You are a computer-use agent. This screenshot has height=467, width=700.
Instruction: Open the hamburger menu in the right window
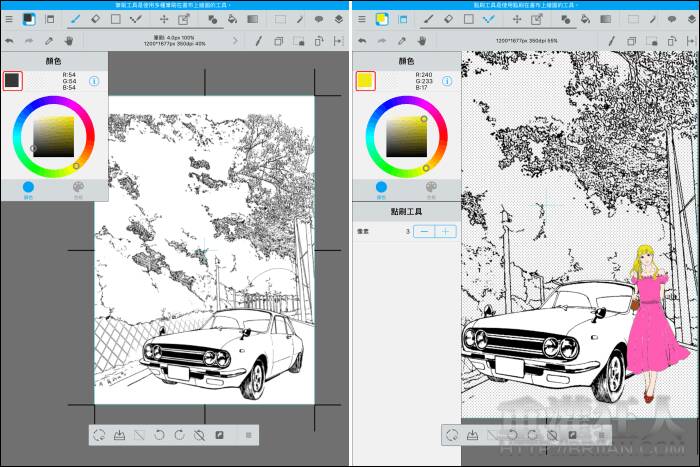tap(362, 19)
